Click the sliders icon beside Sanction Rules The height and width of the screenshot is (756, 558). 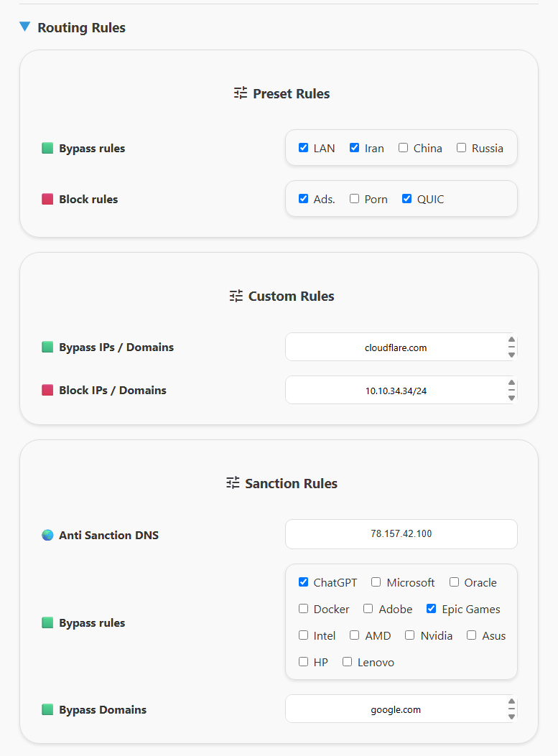(x=233, y=483)
